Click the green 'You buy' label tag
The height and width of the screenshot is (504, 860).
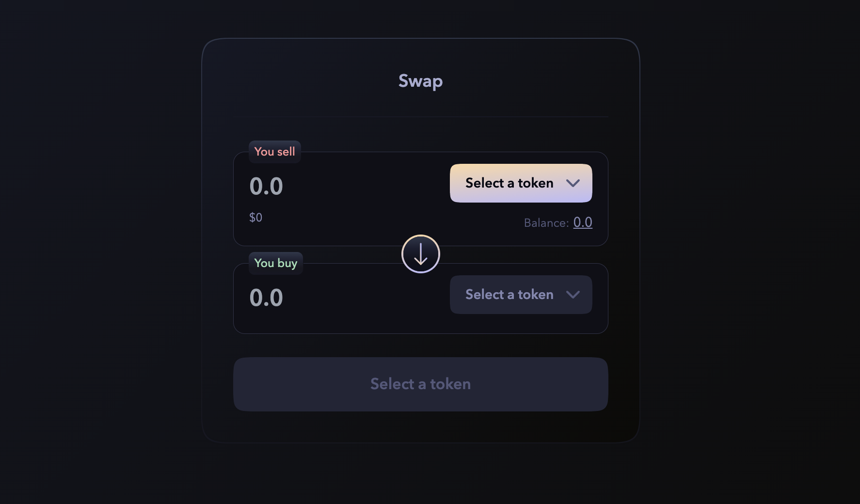pos(275,263)
